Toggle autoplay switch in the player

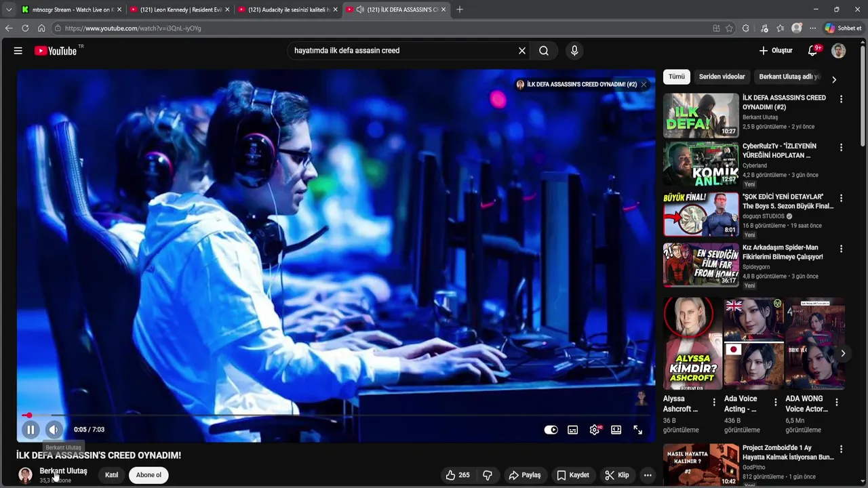pyautogui.click(x=551, y=430)
